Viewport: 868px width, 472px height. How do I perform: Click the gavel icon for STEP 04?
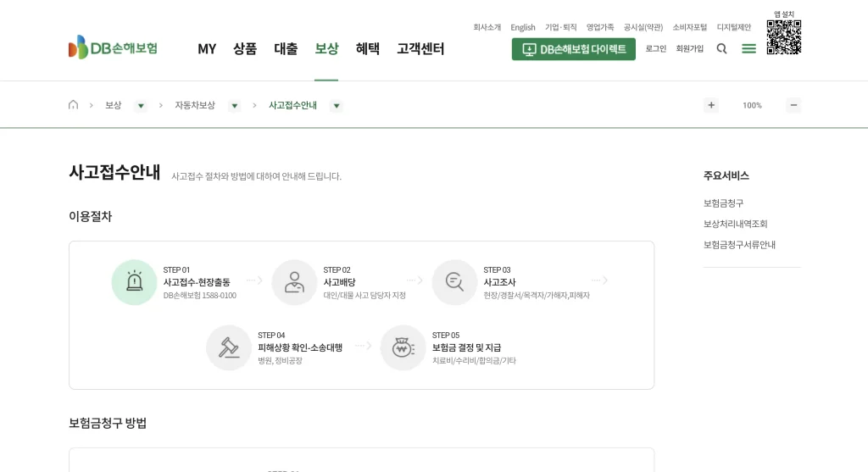coord(229,347)
